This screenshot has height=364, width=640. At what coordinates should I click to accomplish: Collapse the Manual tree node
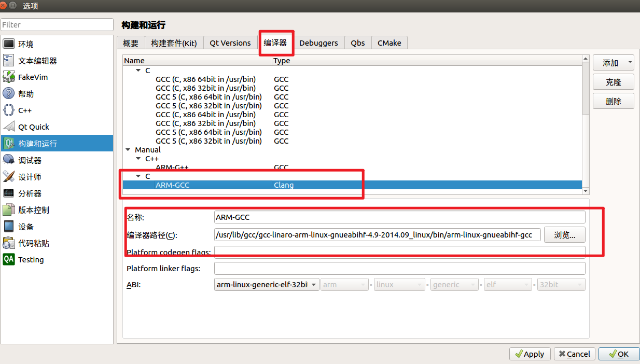click(x=128, y=150)
